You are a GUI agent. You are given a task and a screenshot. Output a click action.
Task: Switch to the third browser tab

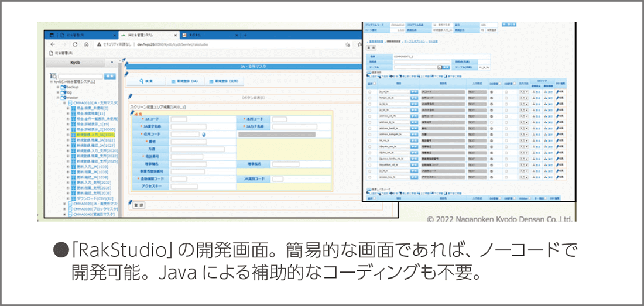[x=209, y=35]
